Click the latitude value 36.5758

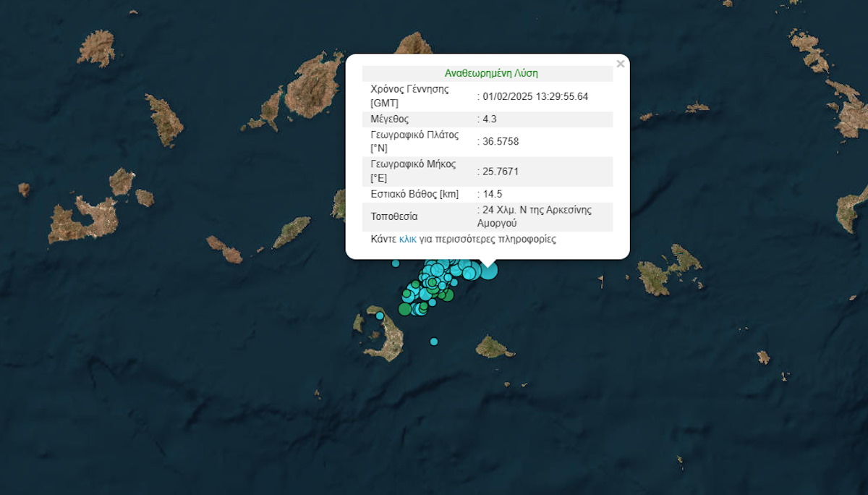[x=501, y=141]
